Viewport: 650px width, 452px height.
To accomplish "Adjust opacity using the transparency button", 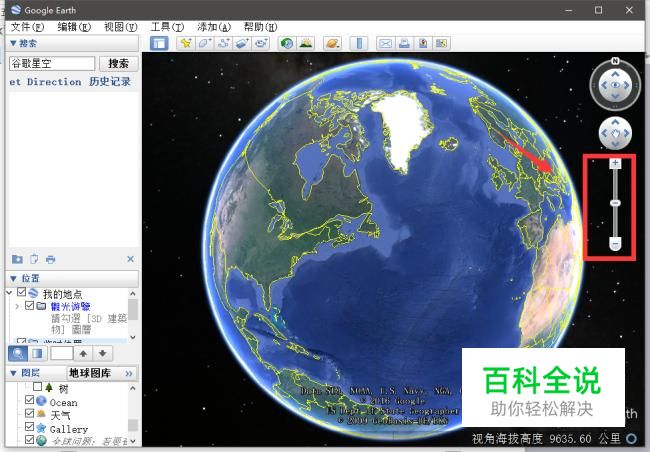I will pyautogui.click(x=37, y=353).
